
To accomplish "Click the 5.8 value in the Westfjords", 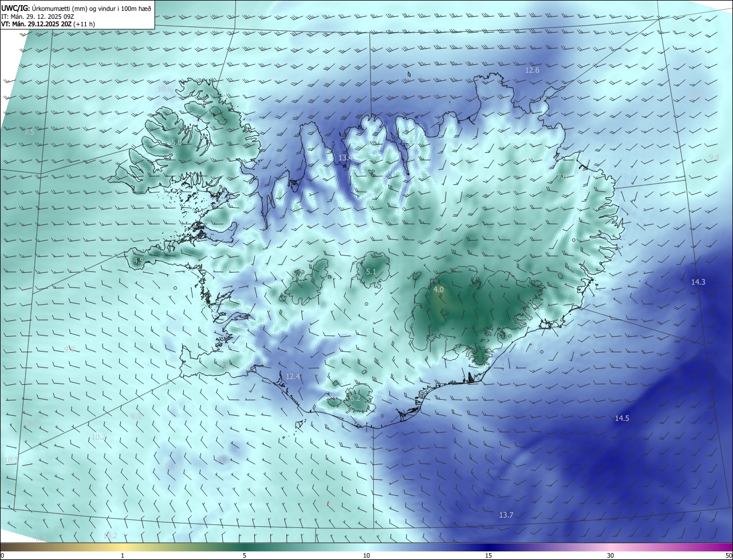I will (176, 142).
